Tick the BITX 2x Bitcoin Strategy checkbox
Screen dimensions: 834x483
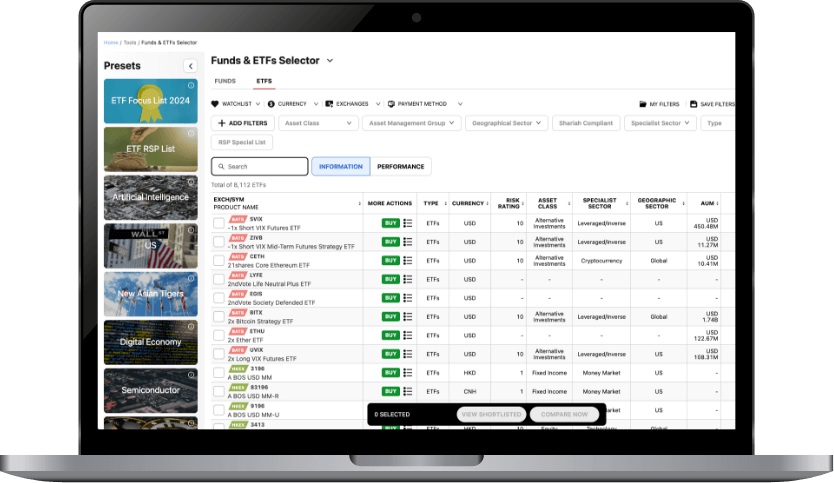219,317
